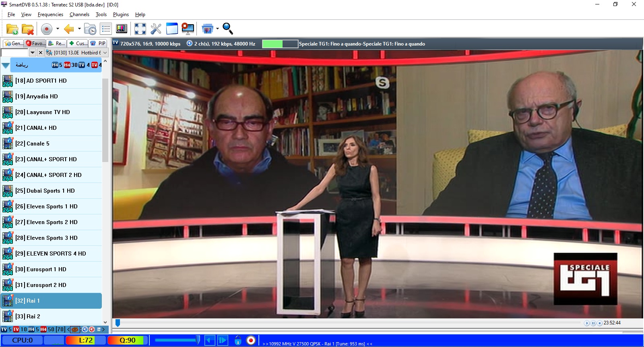Open the Help menu
This screenshot has width=644, height=347.
pos(140,15)
